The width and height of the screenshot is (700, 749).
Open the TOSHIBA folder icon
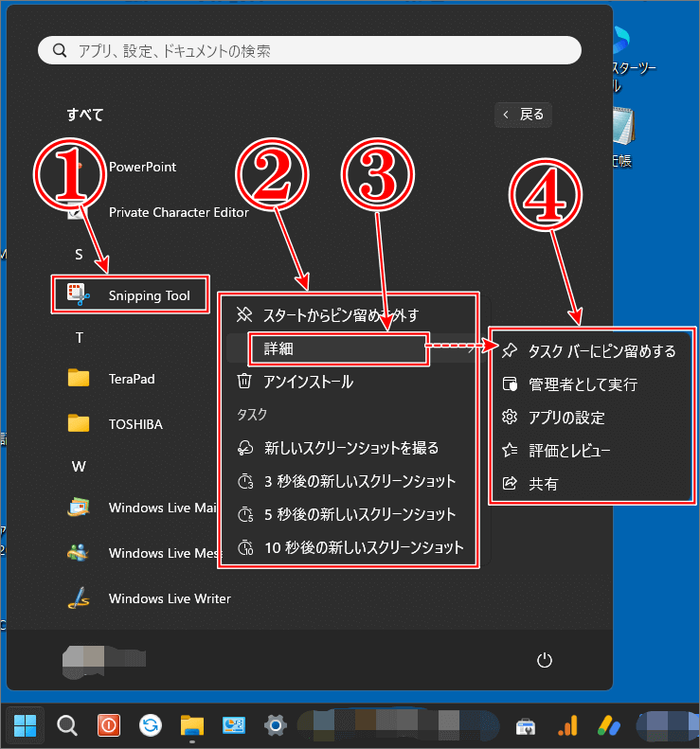[x=79, y=423]
